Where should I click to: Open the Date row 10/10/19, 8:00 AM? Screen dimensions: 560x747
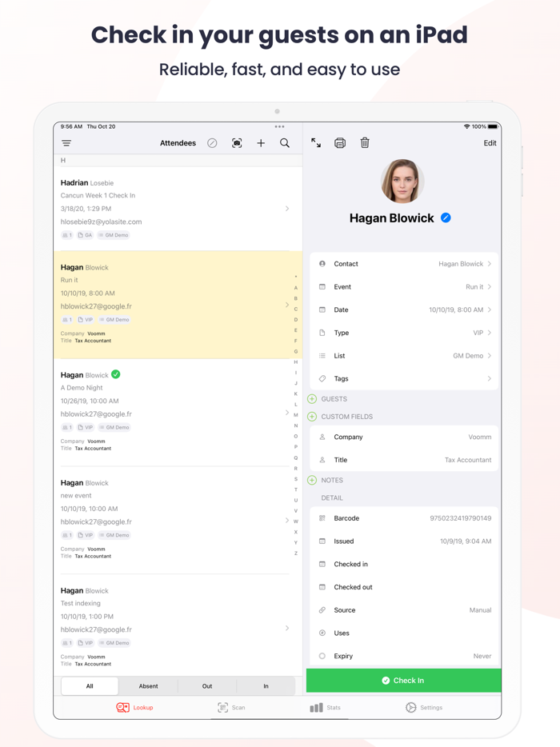point(404,310)
